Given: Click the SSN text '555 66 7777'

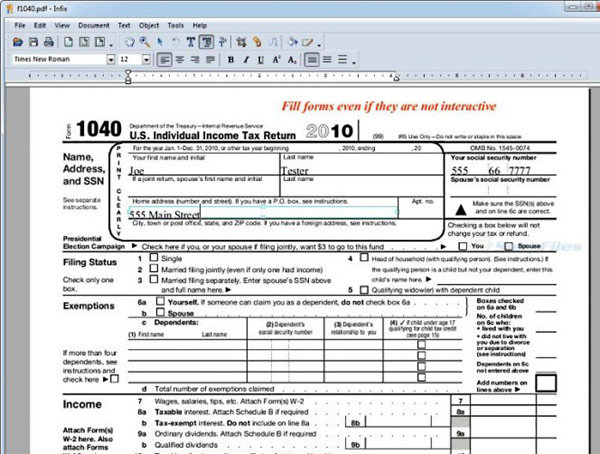Looking at the screenshot, I should 491,170.
